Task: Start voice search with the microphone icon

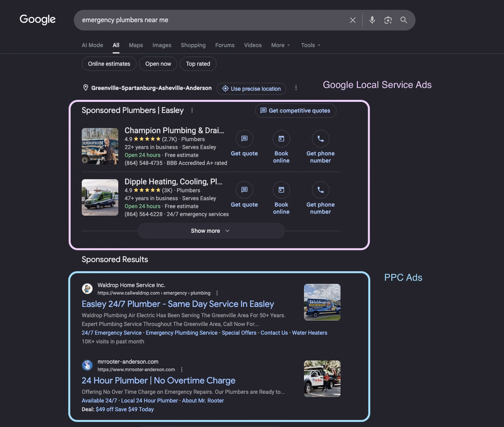Action: (372, 20)
